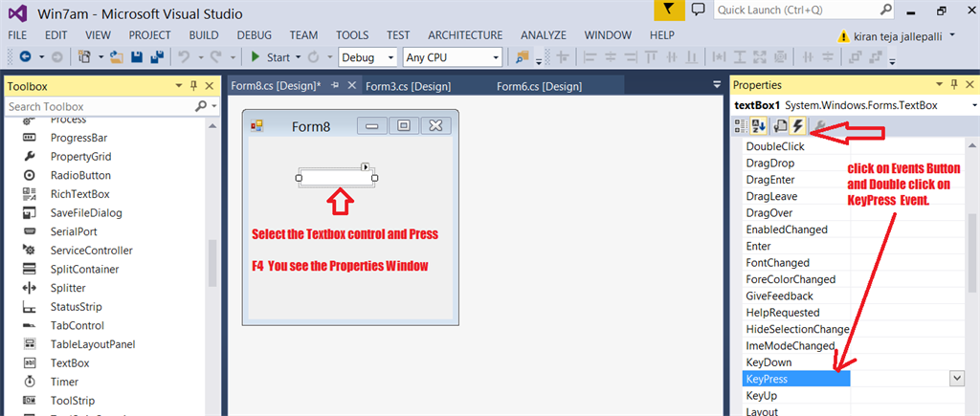Click the Find in Files folder icon

point(522,56)
